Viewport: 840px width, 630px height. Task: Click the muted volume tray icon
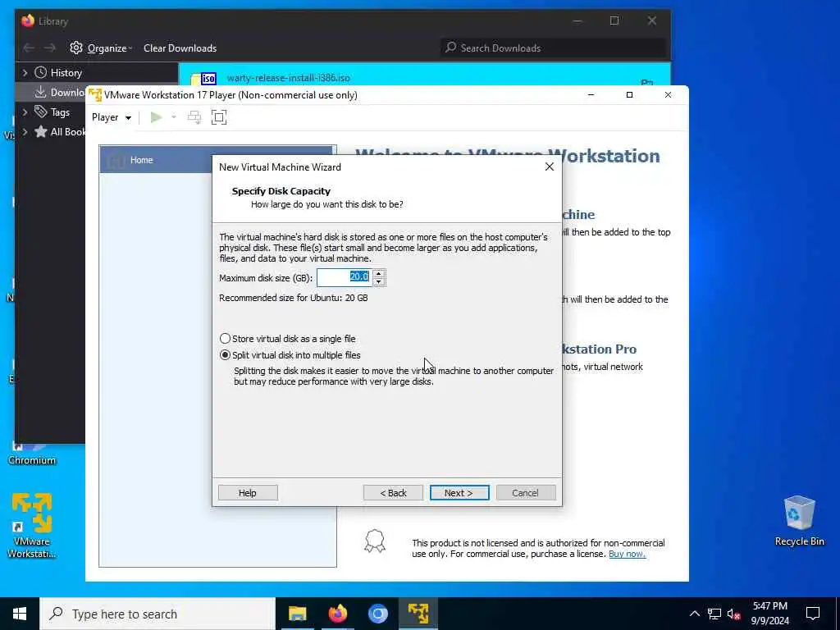734,614
